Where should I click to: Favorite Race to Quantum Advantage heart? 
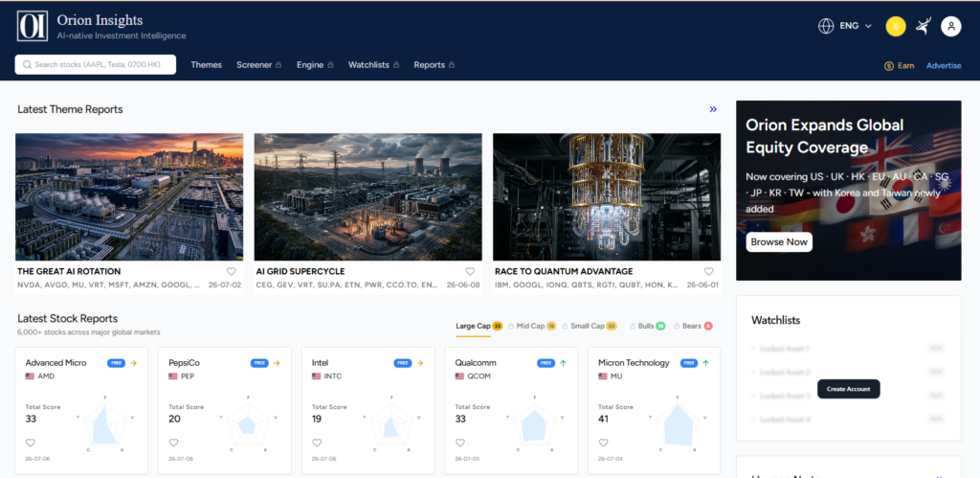(709, 271)
